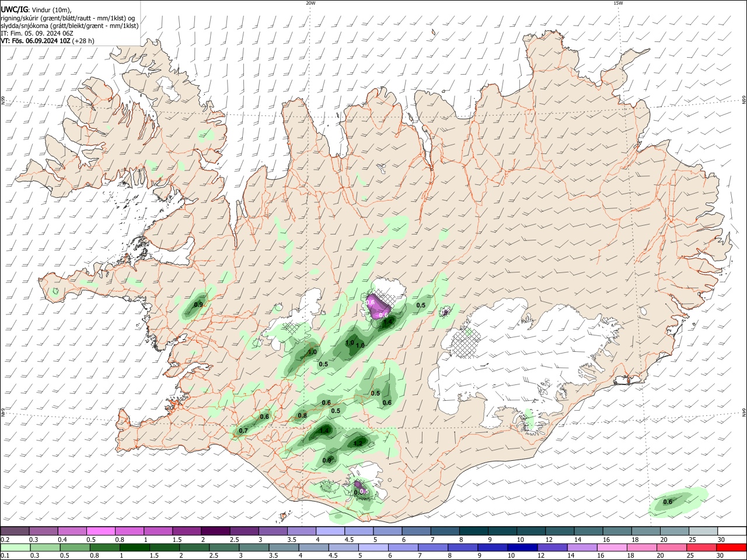This screenshot has height=560, width=747.
Task: Click the '0.1' label on the rain scale
Action: coord(4,556)
